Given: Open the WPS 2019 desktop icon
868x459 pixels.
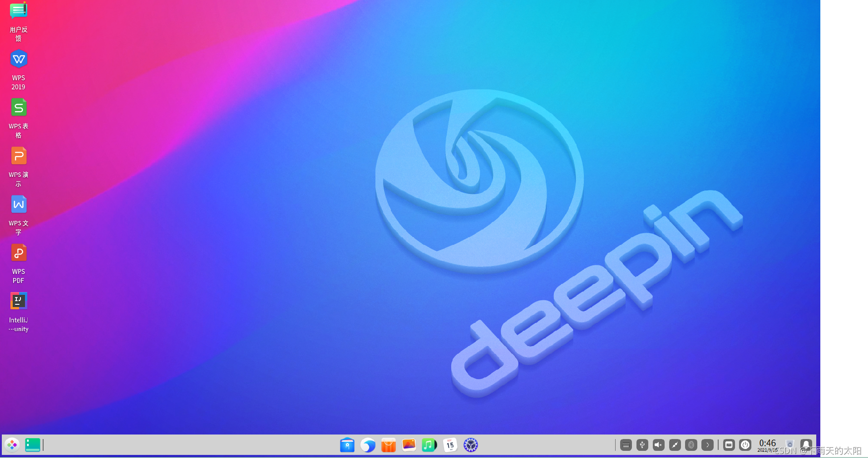Looking at the screenshot, I should (19, 59).
